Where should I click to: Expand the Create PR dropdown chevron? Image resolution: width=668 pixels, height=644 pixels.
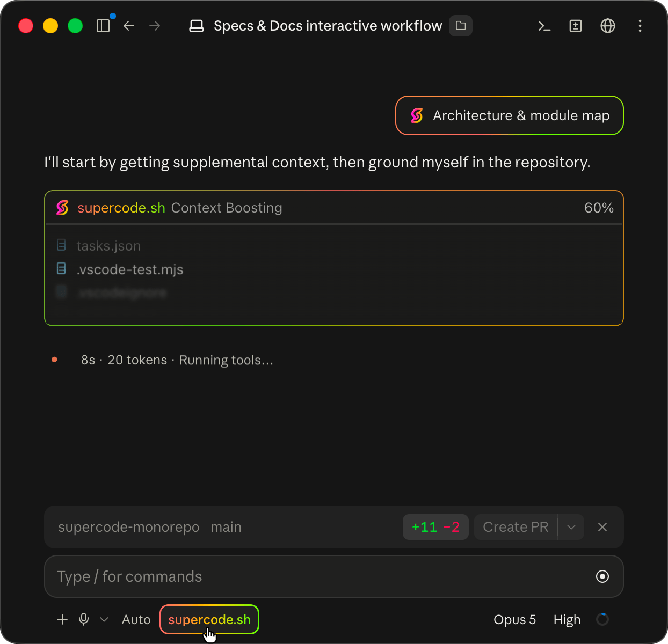[571, 527]
